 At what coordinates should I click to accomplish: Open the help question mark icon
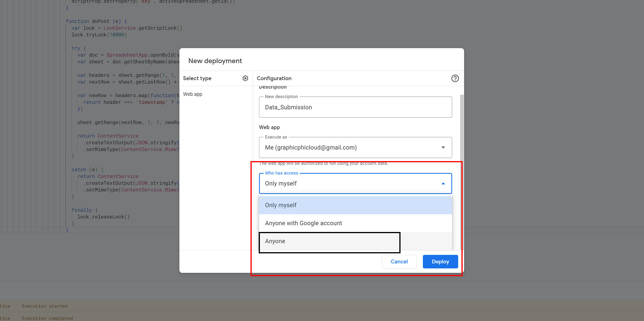point(455,78)
